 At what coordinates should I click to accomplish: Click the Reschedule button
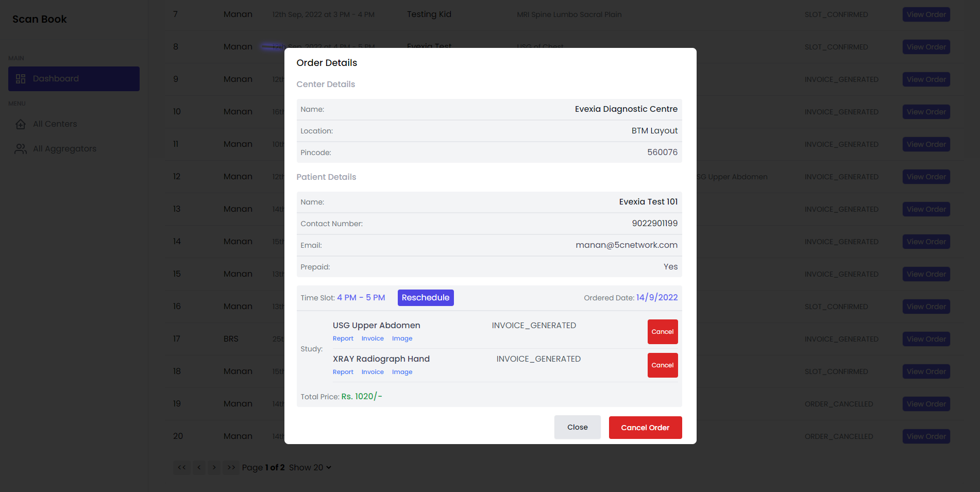coord(426,298)
